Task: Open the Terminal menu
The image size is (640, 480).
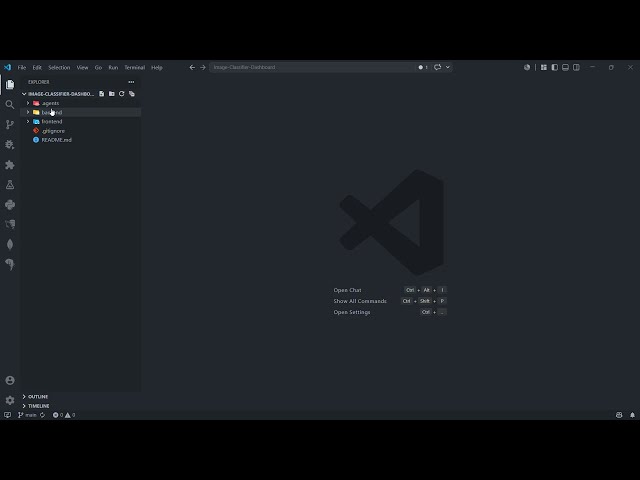Action: click(135, 67)
